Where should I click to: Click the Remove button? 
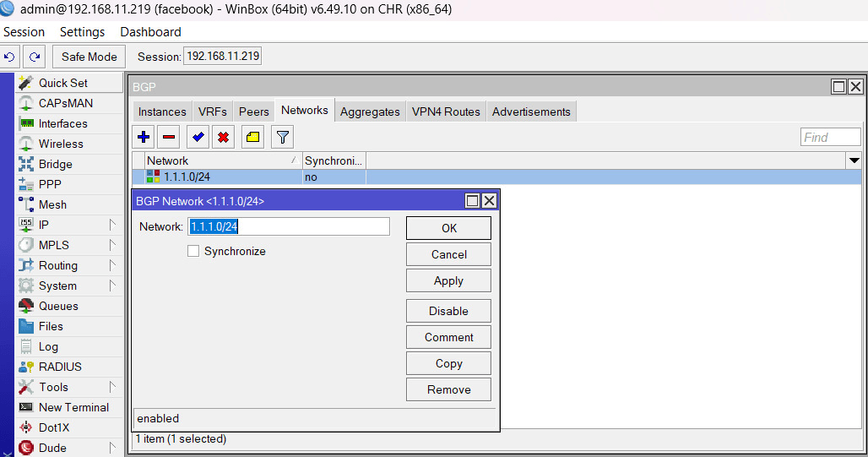pos(448,389)
